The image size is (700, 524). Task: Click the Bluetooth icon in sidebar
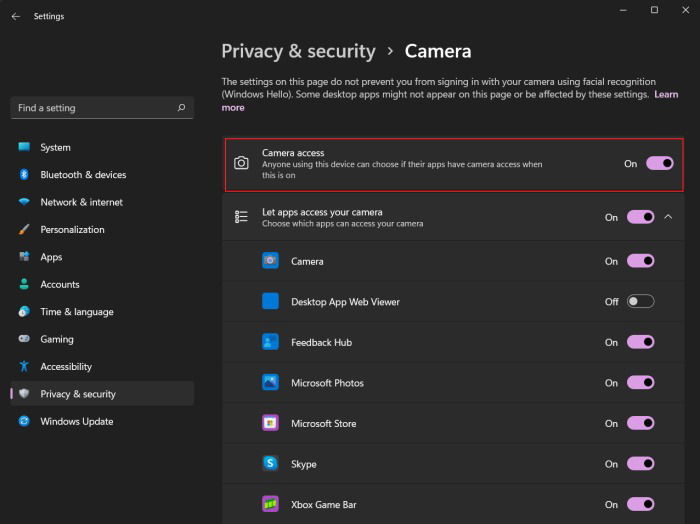(24, 175)
